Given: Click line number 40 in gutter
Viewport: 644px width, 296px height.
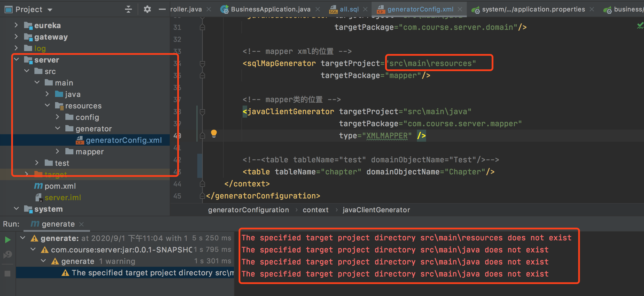Looking at the screenshot, I should 177,136.
